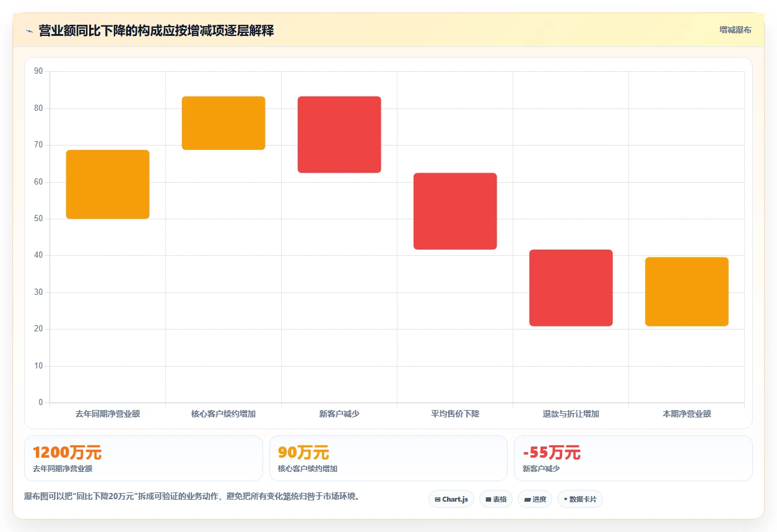This screenshot has width=777, height=532.
Task: Click the x-axis label 核心客户续约增加
Action: click(224, 414)
